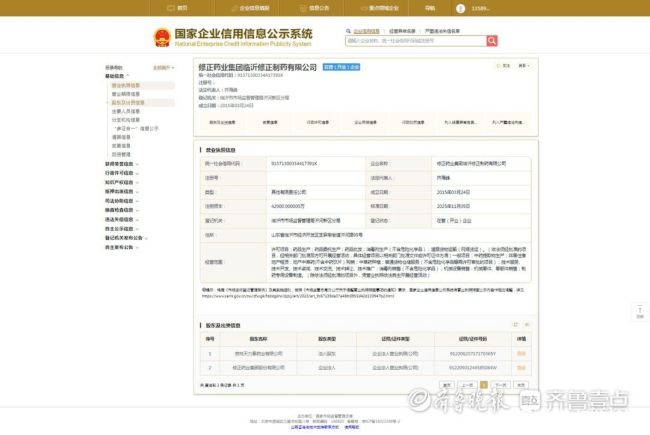Select 营业执照信息 in the sidebar tree

coord(126,85)
